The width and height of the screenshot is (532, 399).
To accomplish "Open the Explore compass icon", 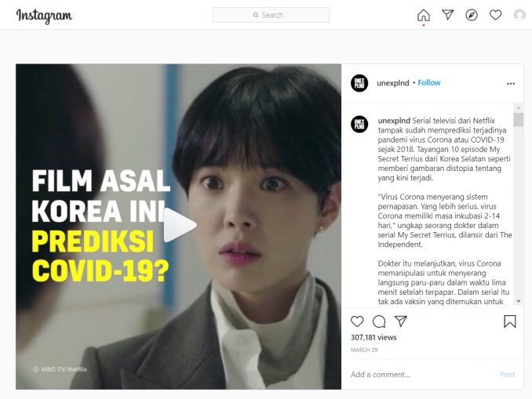I will tap(472, 15).
